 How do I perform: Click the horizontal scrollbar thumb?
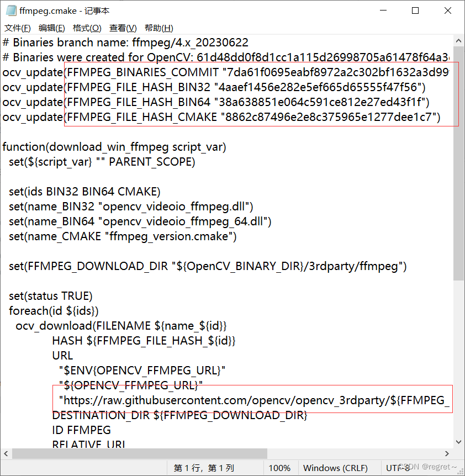[139, 453]
